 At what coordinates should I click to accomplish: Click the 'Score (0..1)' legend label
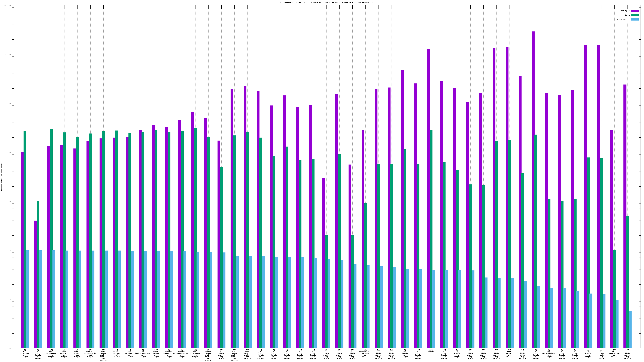click(x=623, y=19)
